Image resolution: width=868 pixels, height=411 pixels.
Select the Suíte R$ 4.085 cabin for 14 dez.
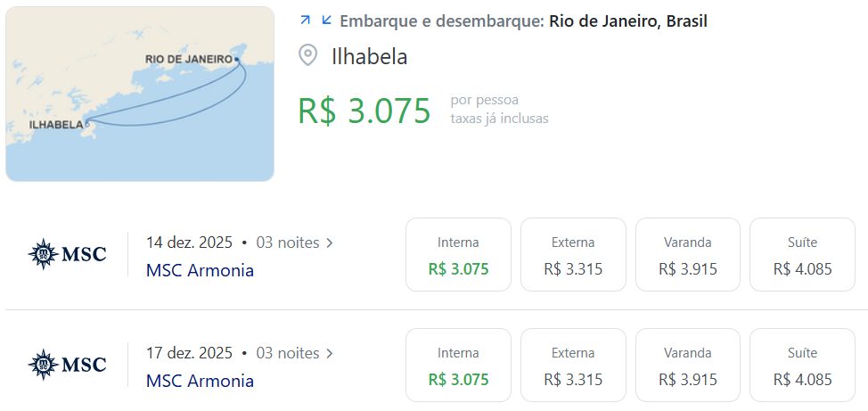803,254
